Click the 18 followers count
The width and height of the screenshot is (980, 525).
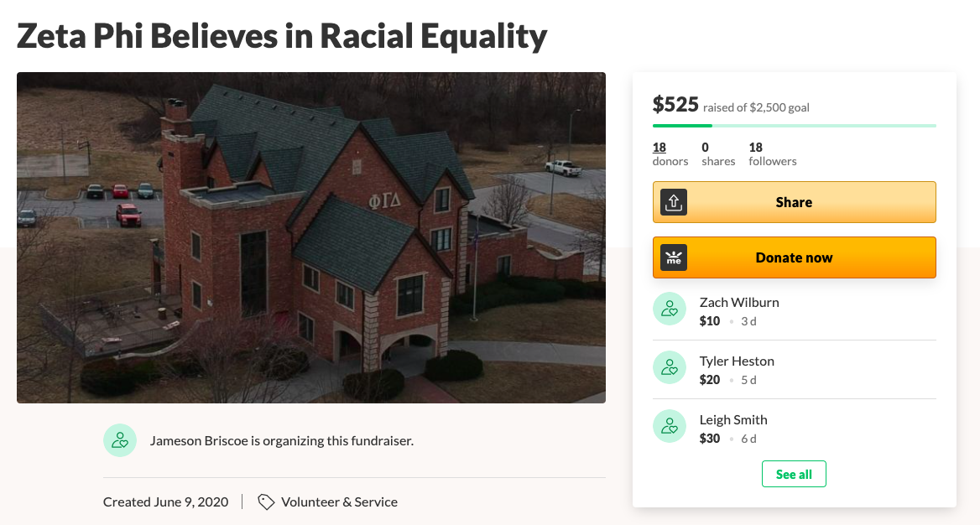tap(772, 153)
